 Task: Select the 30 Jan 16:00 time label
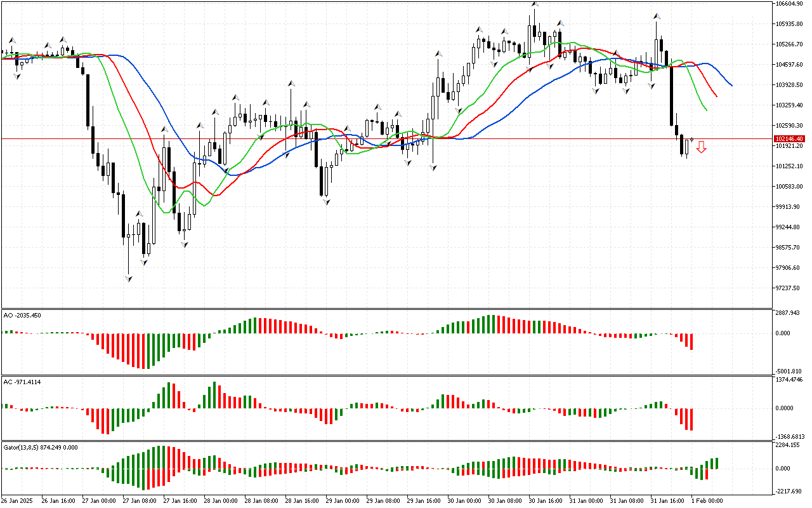[544, 501]
